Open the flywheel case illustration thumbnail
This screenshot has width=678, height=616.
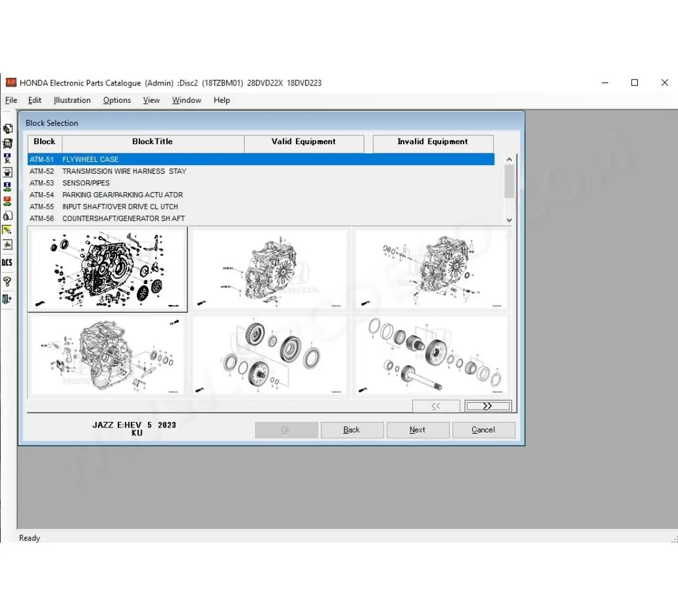tap(108, 269)
